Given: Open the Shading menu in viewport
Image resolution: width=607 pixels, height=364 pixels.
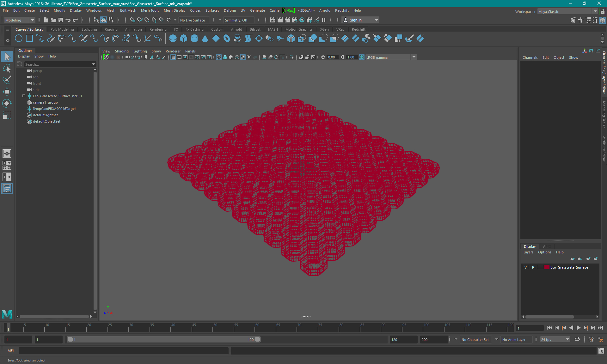Looking at the screenshot, I should tap(121, 51).
